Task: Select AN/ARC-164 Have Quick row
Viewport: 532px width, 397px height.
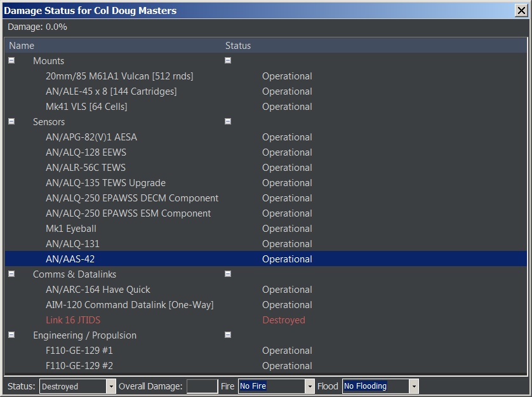Action: click(x=266, y=290)
